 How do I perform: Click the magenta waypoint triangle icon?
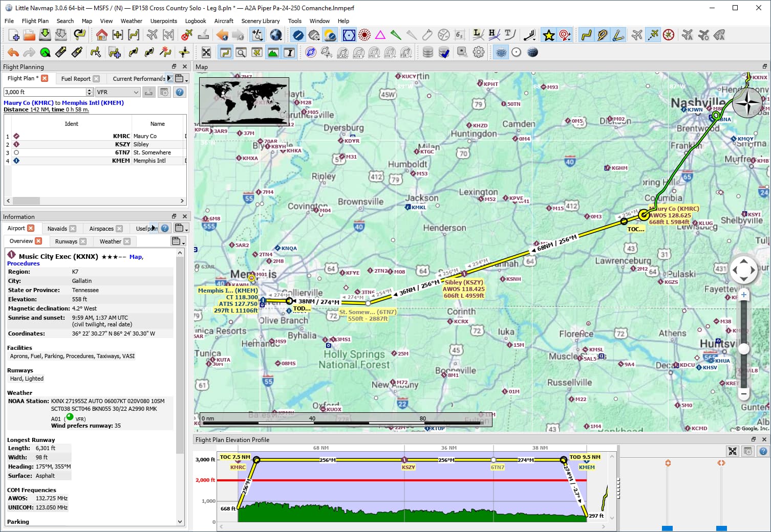click(x=380, y=35)
